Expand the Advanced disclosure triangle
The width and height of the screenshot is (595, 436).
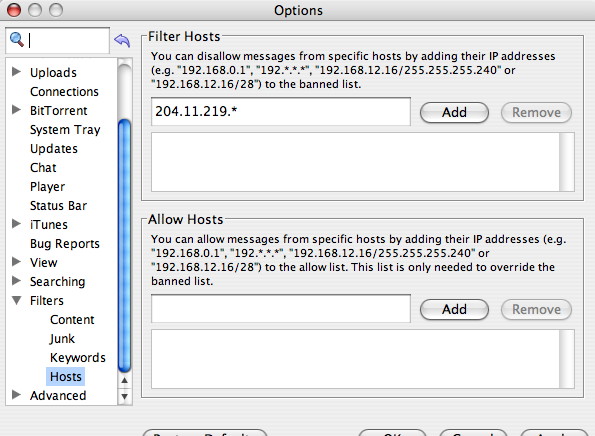[x=16, y=395]
